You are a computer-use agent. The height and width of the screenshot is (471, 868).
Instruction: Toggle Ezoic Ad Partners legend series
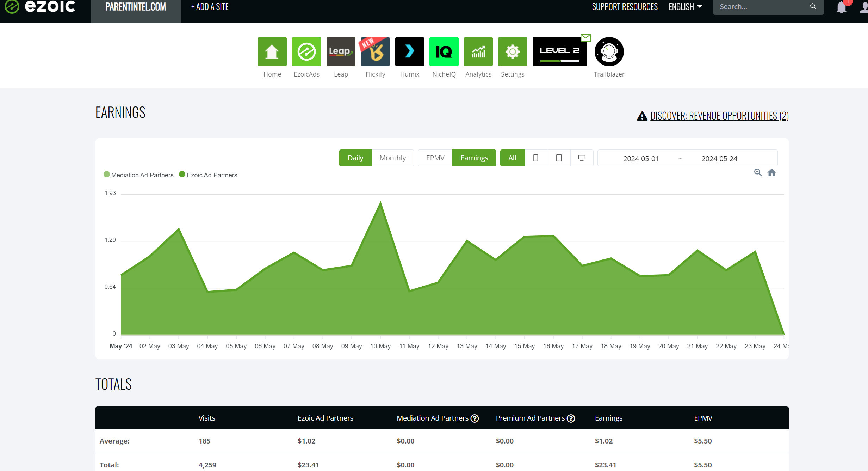click(x=208, y=175)
